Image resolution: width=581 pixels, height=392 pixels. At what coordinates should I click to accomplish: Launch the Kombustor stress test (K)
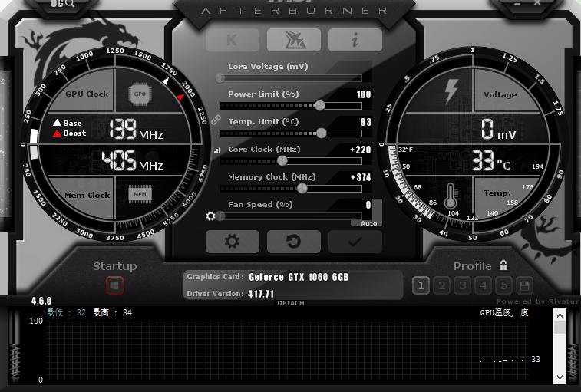(233, 40)
